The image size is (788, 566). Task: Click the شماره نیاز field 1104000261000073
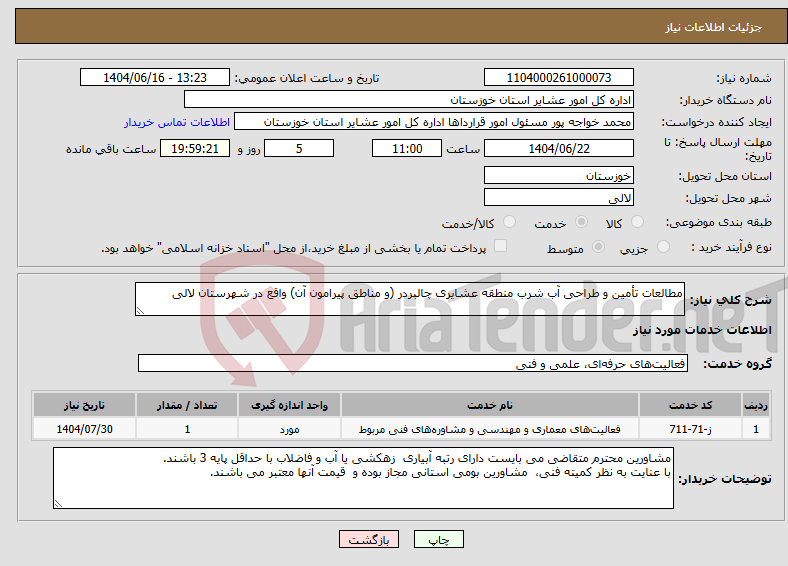tap(559, 77)
